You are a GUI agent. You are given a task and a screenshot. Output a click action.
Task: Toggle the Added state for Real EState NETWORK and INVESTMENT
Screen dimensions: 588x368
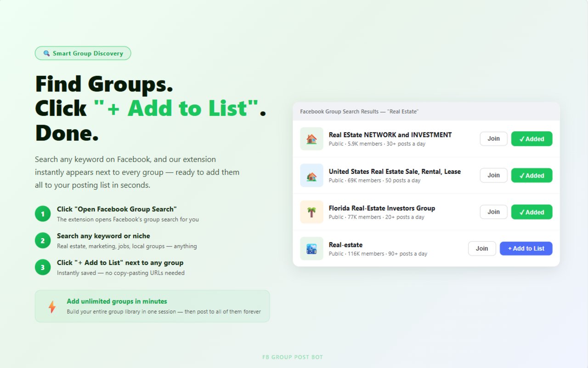tap(531, 138)
